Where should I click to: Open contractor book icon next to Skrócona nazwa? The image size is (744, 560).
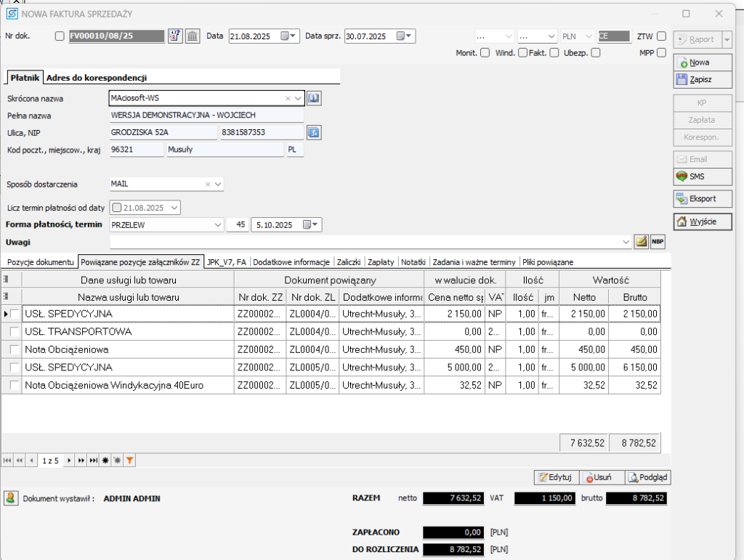[314, 98]
